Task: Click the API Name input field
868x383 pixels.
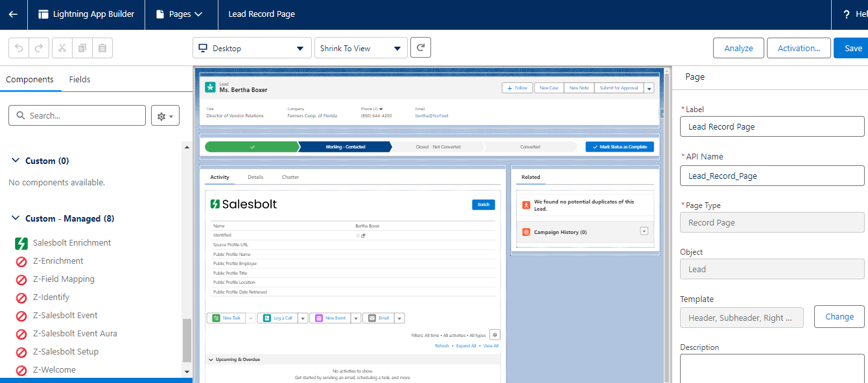Action: pyautogui.click(x=772, y=176)
